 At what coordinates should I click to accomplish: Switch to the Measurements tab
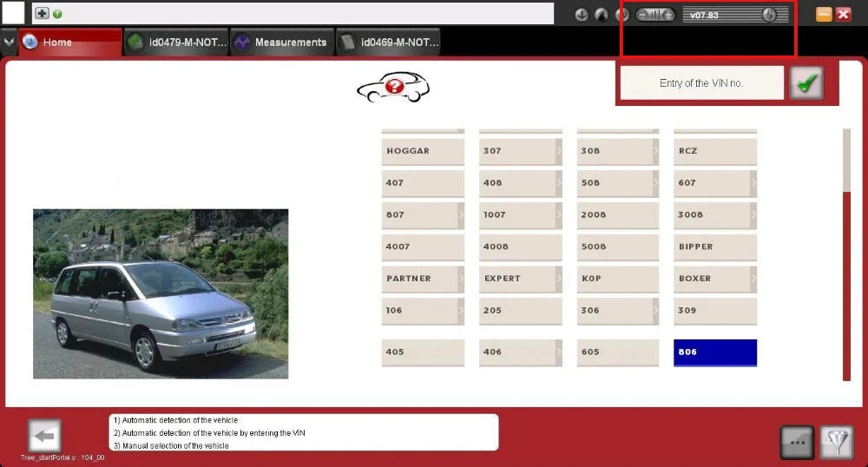282,42
